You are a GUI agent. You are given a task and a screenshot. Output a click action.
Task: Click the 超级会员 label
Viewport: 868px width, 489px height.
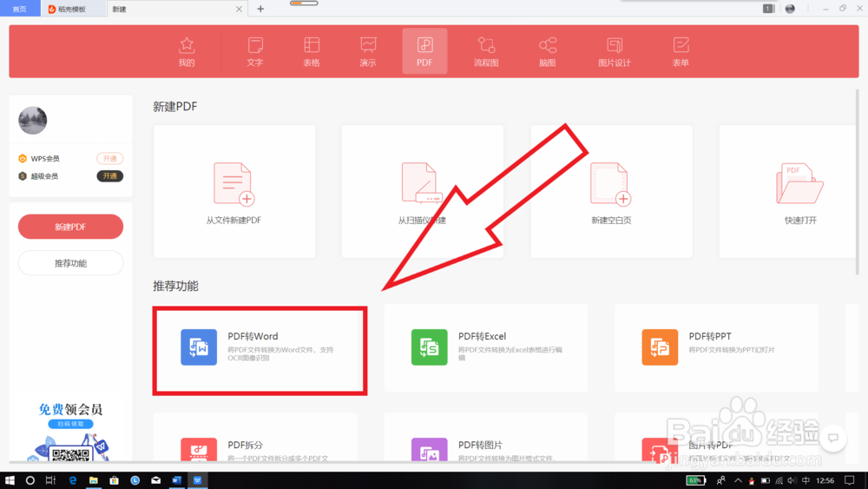point(44,176)
